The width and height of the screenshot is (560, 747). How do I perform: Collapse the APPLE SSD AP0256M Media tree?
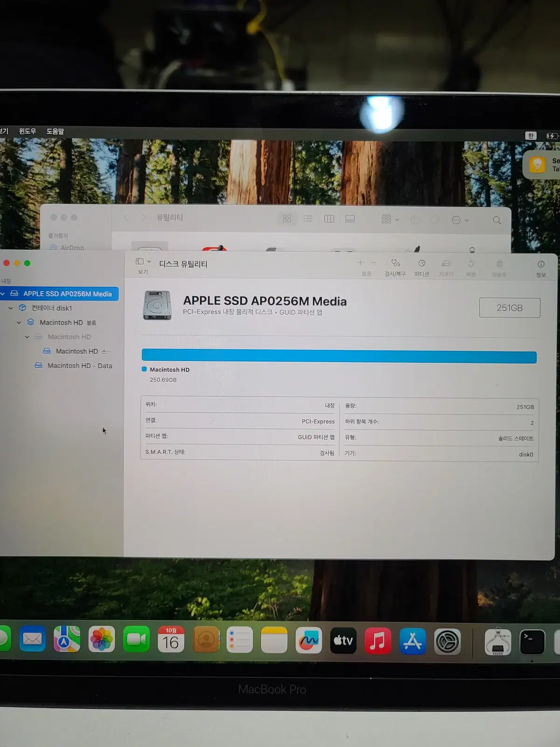click(x=3, y=294)
